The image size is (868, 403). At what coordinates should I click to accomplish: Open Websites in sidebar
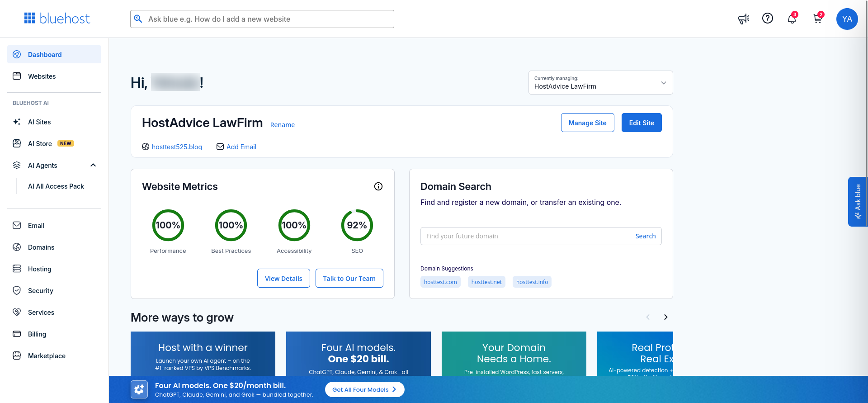[x=54, y=76]
